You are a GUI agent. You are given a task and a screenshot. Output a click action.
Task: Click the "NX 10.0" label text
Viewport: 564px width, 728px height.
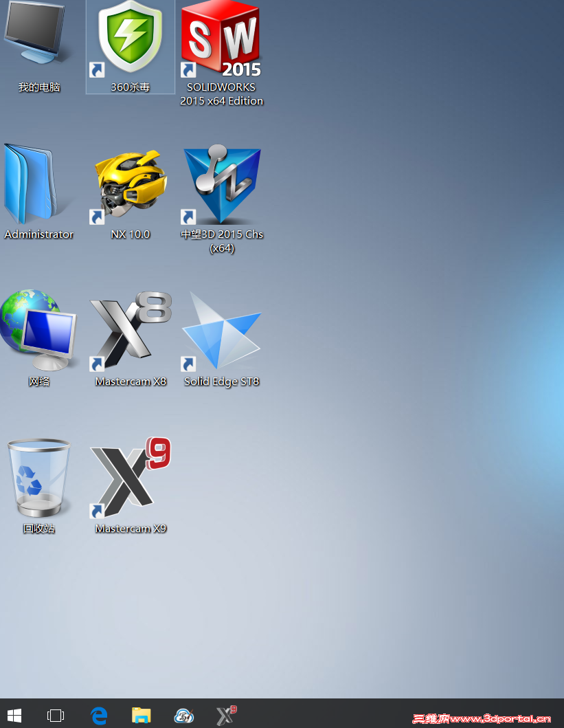coord(131,234)
